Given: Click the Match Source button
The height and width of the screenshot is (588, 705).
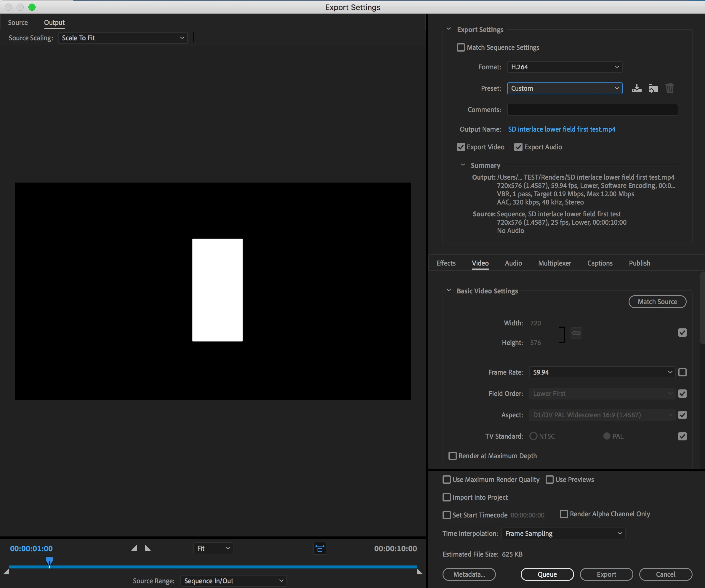Looking at the screenshot, I should click(657, 301).
